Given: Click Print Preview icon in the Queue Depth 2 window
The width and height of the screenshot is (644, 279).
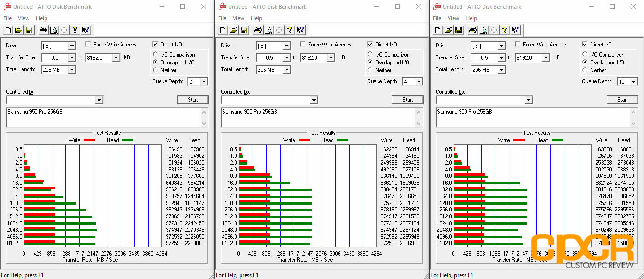Looking at the screenshot, I should (53, 30).
